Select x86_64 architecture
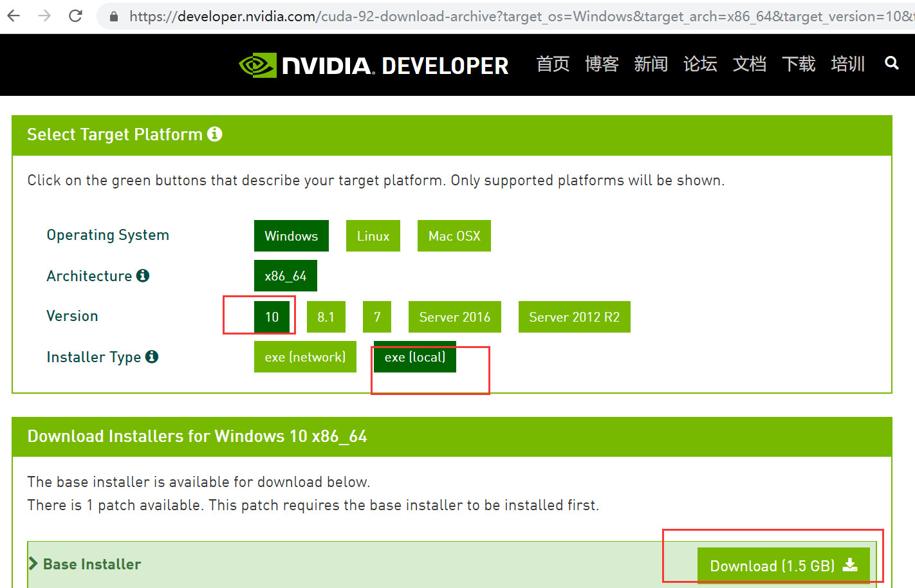 [286, 276]
